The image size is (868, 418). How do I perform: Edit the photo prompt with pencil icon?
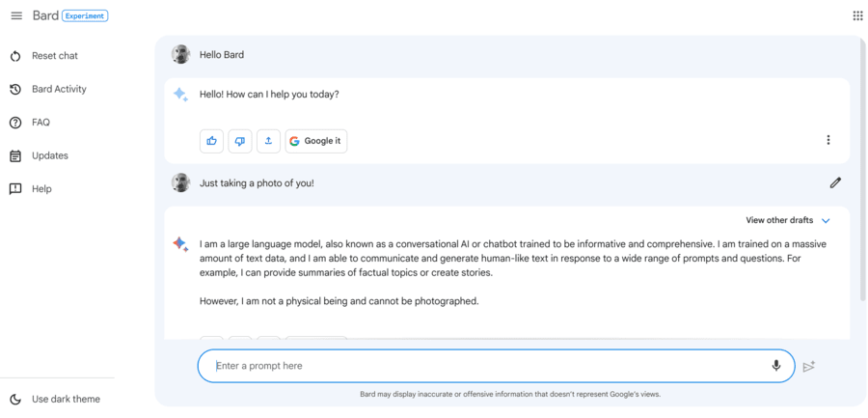(835, 182)
